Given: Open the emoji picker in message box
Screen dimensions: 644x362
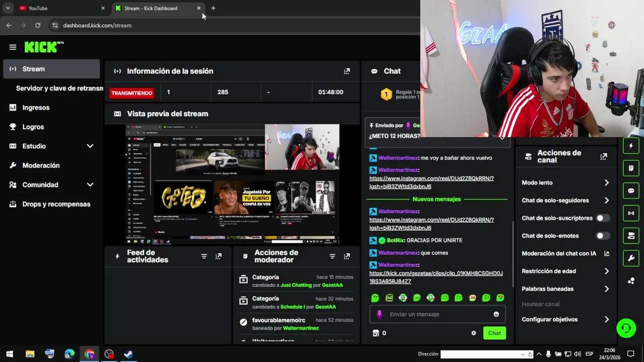Looking at the screenshot, I should [x=496, y=314].
